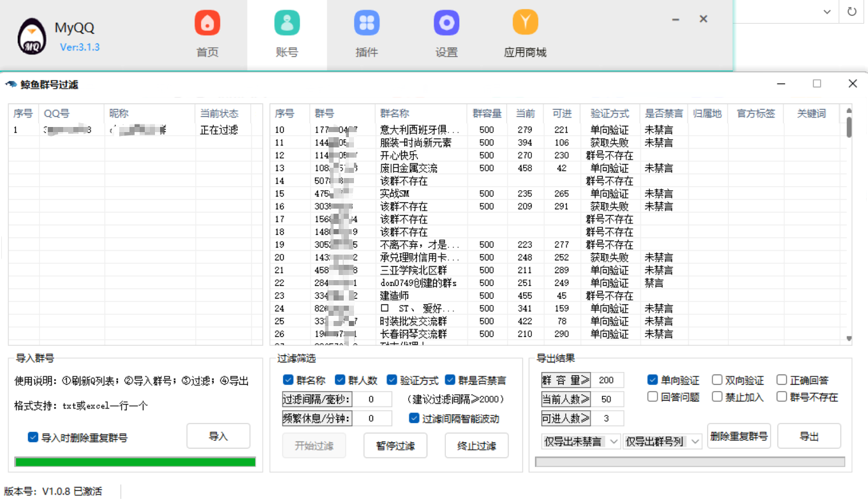868x499 pixels.
Task: Toggle the 导入时删除重复群号 checkbox
Action: (33, 438)
